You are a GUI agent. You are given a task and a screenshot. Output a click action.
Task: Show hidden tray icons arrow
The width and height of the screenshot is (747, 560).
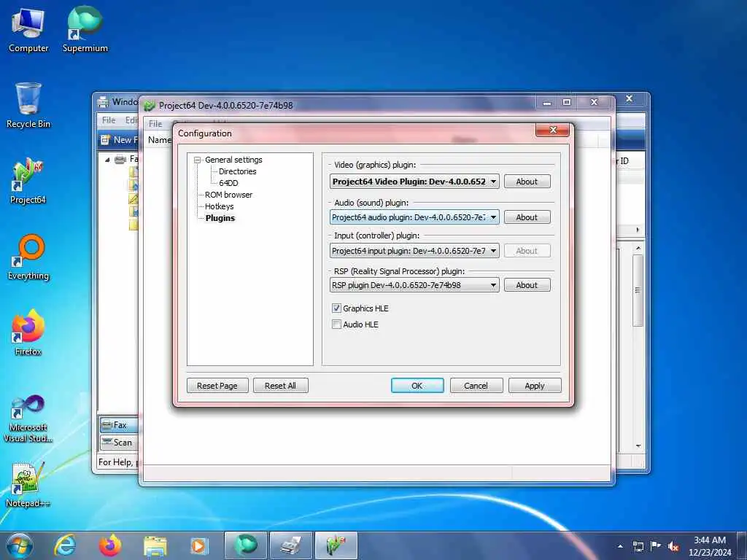(620, 546)
